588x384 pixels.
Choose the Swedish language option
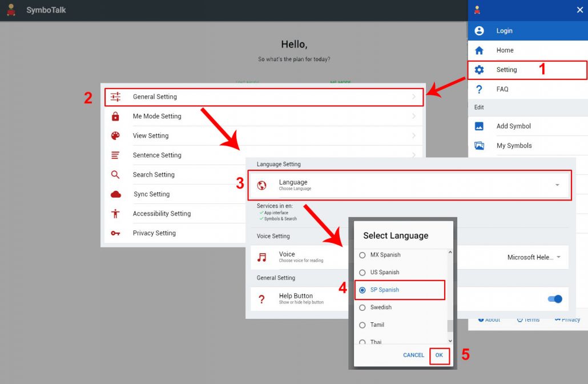point(362,307)
